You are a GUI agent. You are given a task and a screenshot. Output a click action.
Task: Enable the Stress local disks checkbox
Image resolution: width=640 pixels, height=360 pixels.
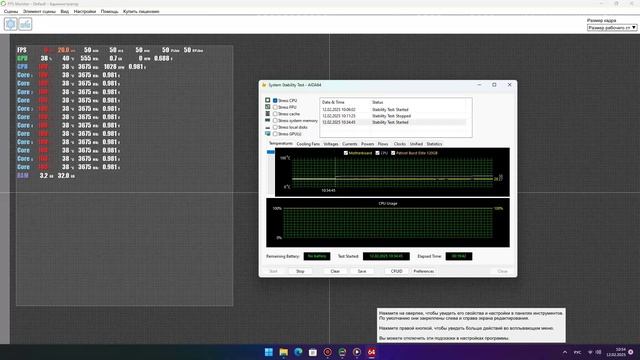point(275,127)
